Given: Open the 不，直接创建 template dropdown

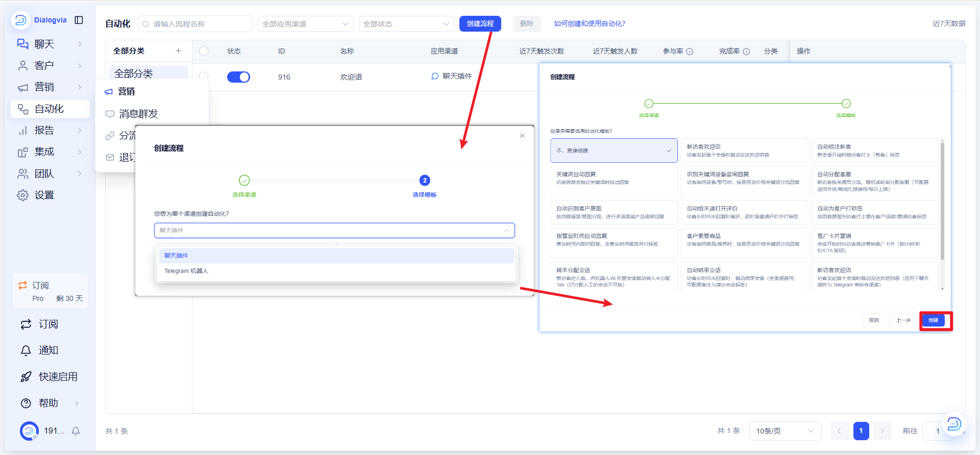Looking at the screenshot, I should click(x=614, y=150).
